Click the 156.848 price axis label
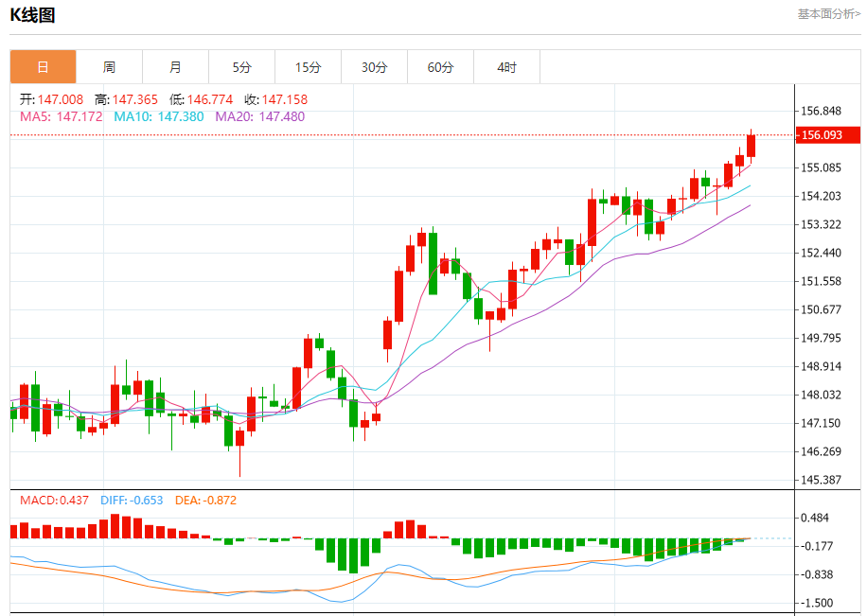867x616 pixels. (x=821, y=111)
